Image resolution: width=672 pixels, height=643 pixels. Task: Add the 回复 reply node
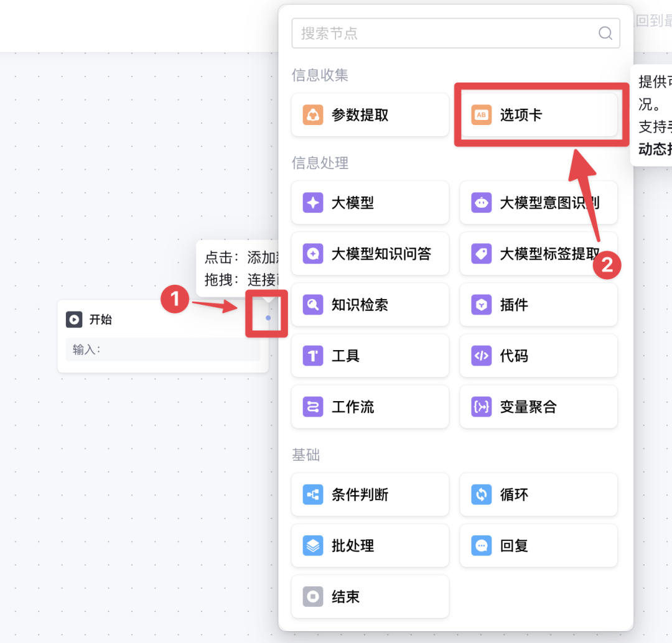tap(538, 545)
